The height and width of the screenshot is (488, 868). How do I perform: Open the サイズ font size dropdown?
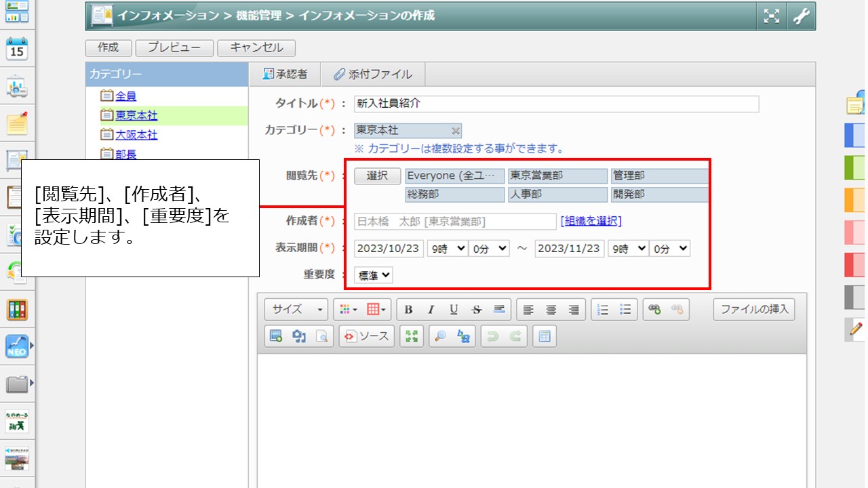296,310
